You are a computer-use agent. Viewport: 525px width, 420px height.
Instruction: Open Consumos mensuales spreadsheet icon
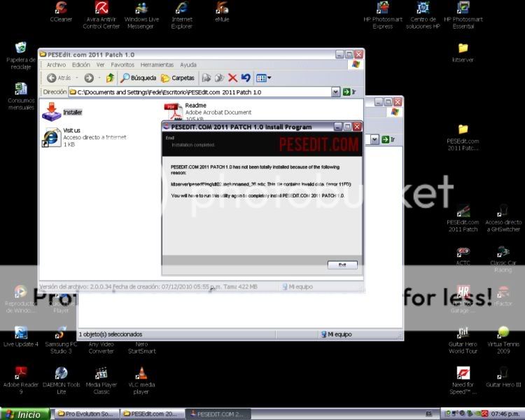click(x=21, y=96)
